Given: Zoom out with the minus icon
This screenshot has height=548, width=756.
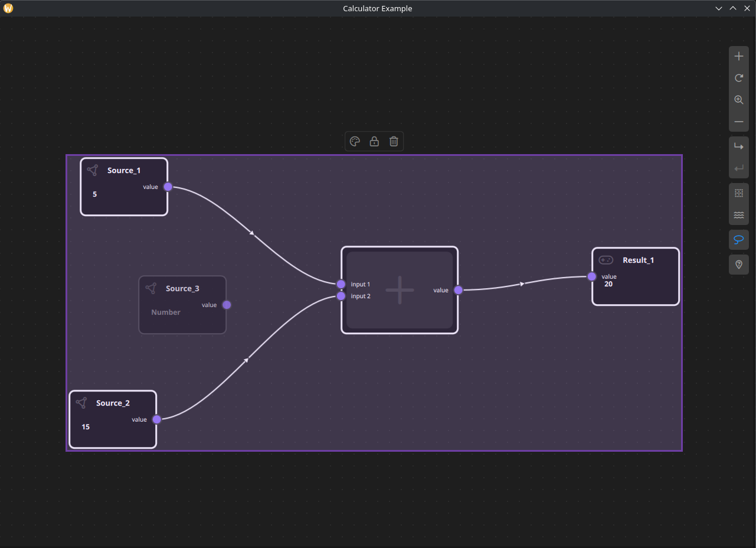Looking at the screenshot, I should point(738,122).
